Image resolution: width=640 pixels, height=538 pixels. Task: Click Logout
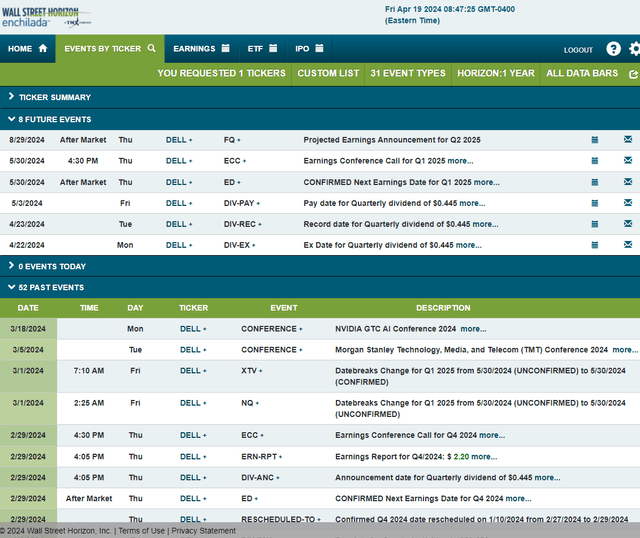[578, 50]
